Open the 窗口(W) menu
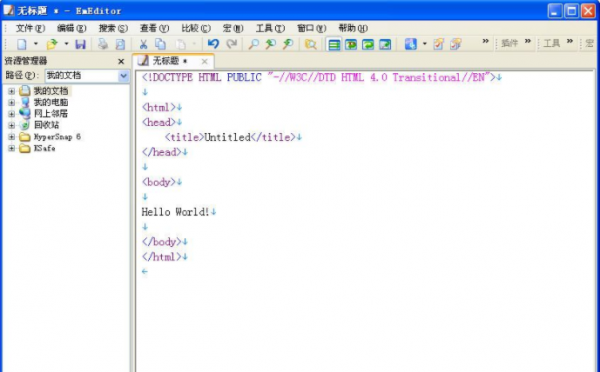This screenshot has height=372, width=600. pyautogui.click(x=311, y=28)
